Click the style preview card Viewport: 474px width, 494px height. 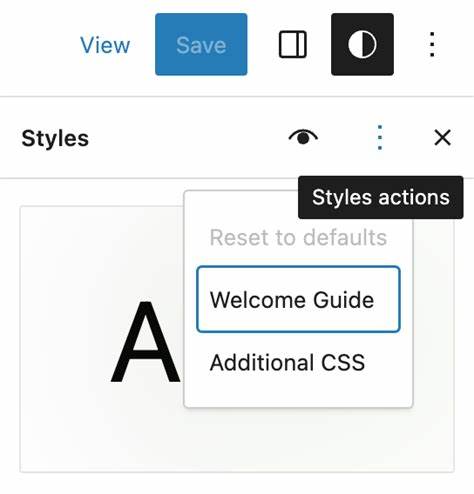click(x=237, y=339)
